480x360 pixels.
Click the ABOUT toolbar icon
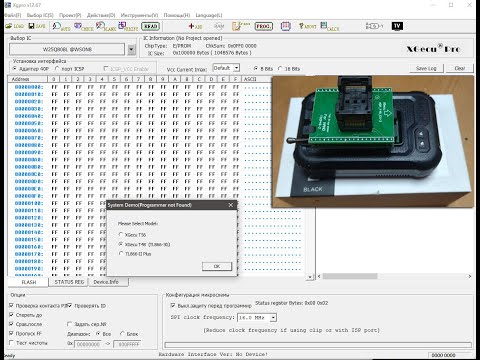(x=307, y=26)
